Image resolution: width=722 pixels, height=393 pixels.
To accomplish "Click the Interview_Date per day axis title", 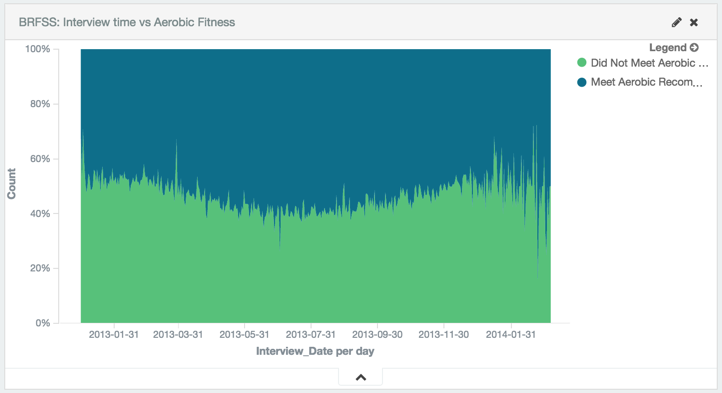I will click(x=315, y=351).
